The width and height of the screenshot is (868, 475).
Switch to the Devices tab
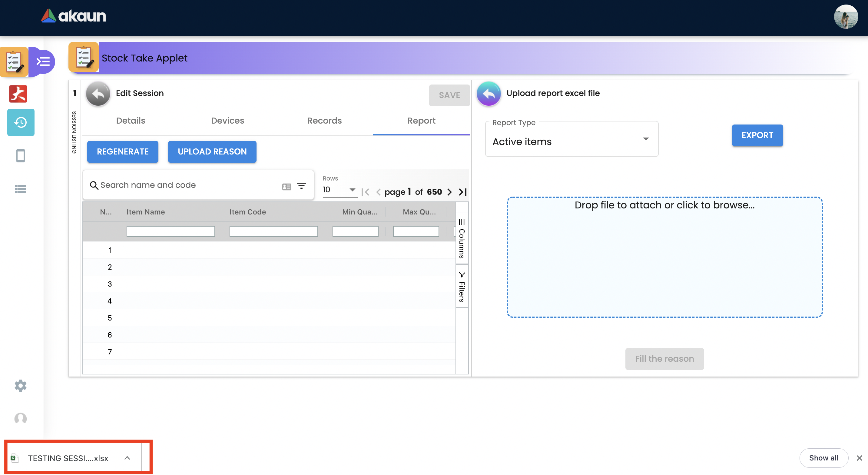[227, 121]
